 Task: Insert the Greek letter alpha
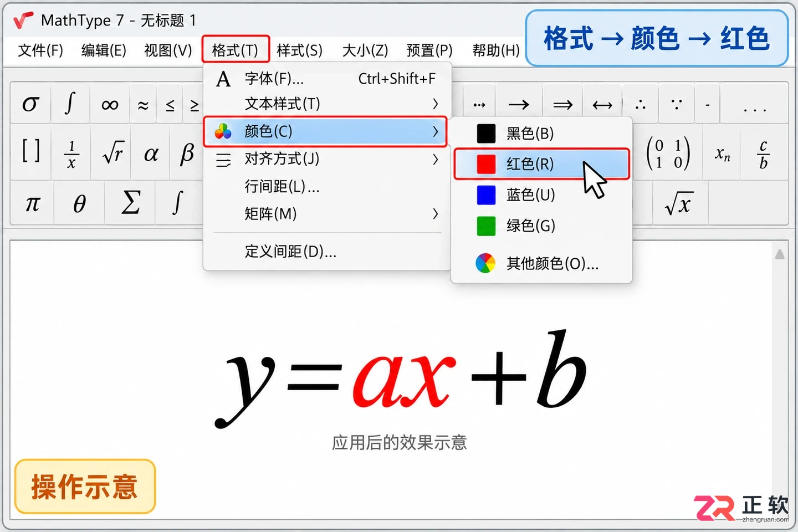pos(151,153)
